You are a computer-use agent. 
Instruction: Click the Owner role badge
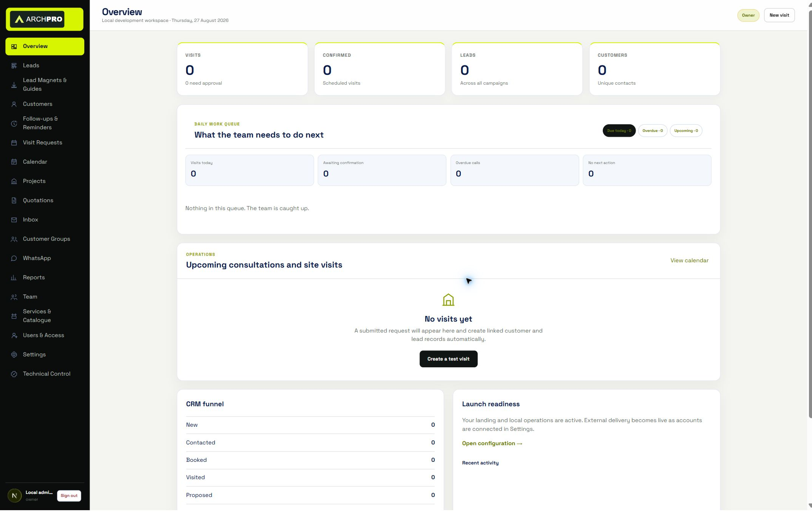pos(748,15)
